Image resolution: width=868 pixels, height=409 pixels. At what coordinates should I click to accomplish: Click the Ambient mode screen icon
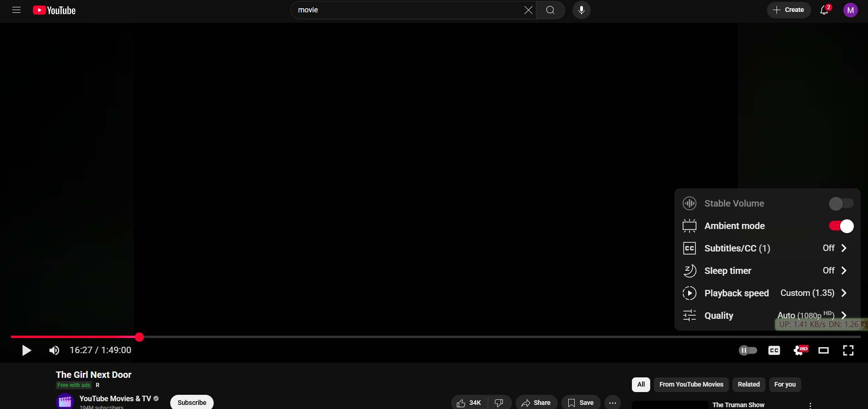point(690,226)
